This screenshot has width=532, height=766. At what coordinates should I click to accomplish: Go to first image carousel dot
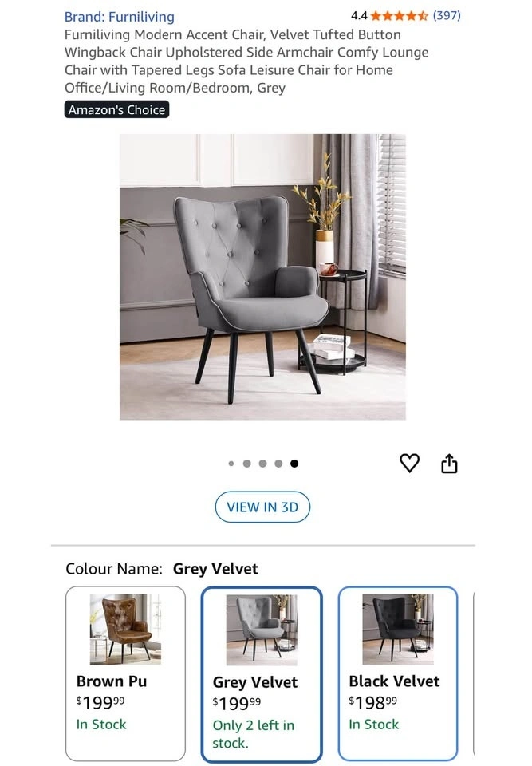pyautogui.click(x=231, y=464)
